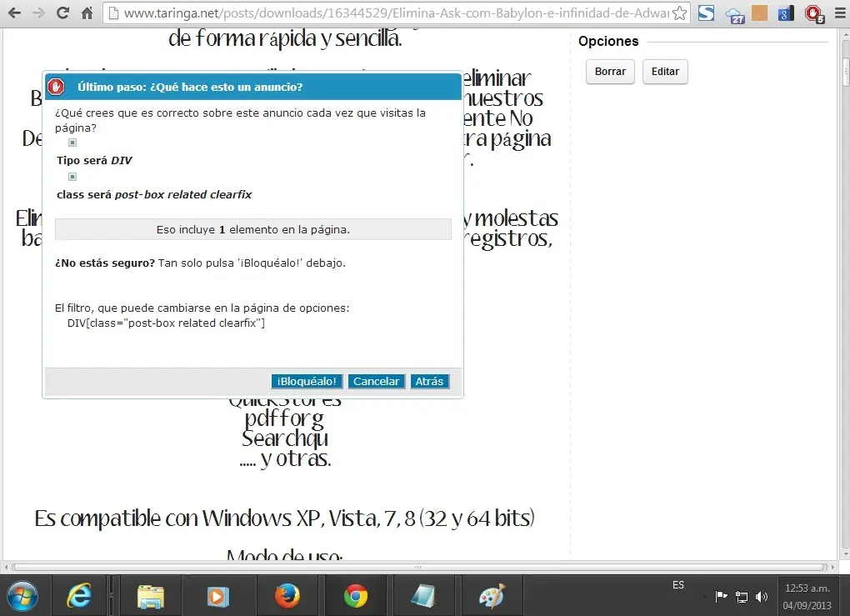
Task: Bookmark page with the star icon
Action: point(679,13)
